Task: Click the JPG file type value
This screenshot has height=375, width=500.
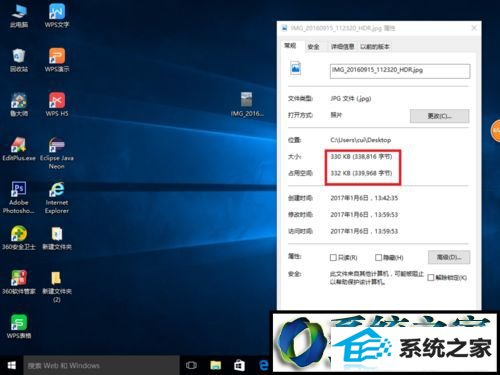Action: point(351,99)
